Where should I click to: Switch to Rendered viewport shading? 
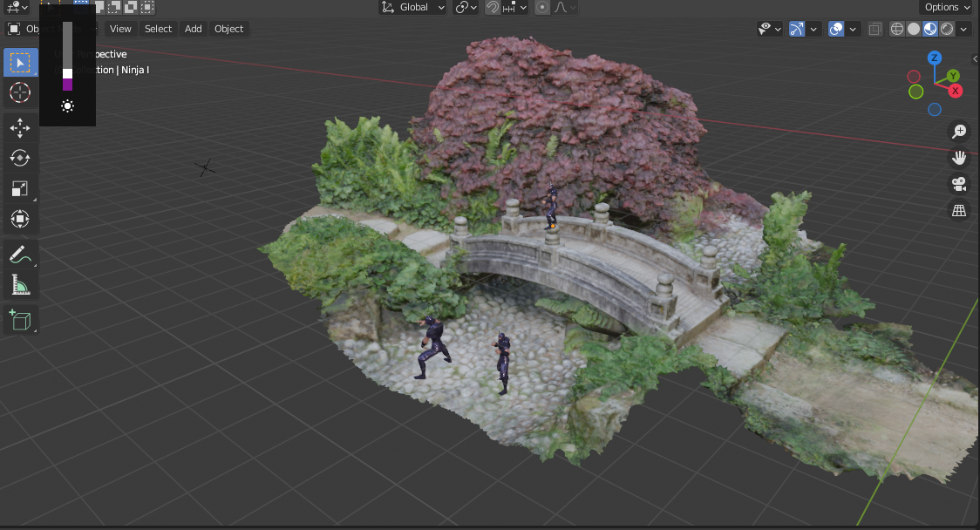click(947, 29)
